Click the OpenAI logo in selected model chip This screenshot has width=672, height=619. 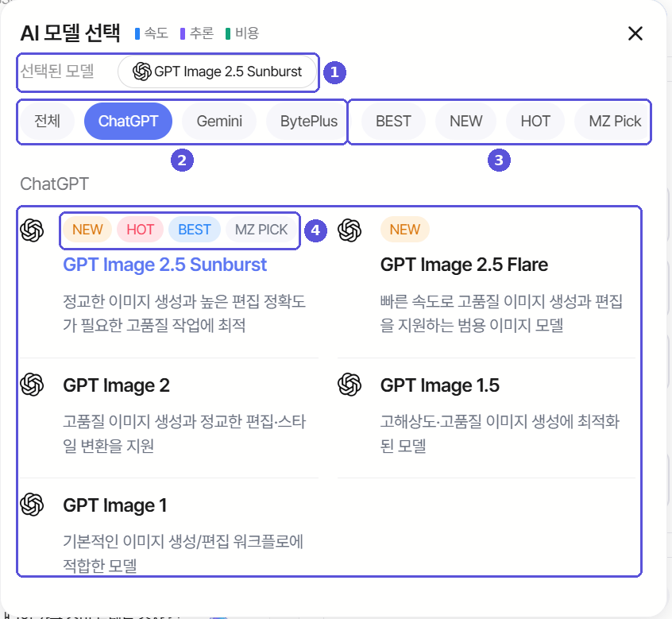[x=142, y=72]
